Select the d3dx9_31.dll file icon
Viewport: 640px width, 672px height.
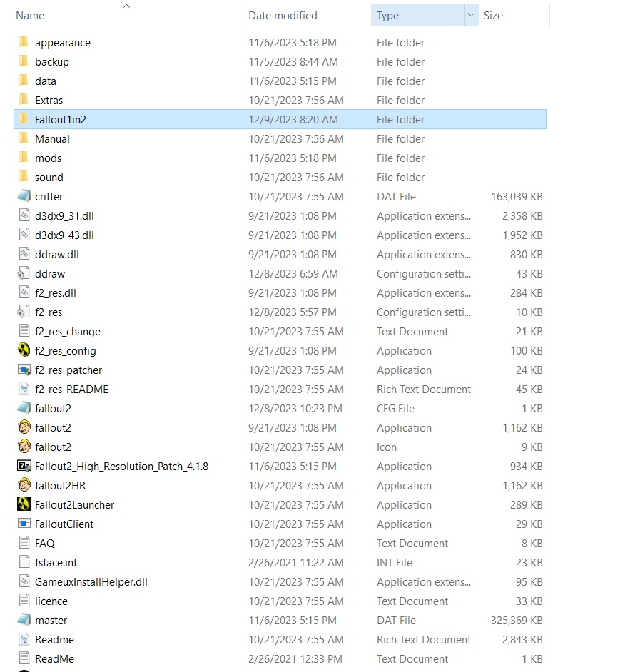pos(24,215)
